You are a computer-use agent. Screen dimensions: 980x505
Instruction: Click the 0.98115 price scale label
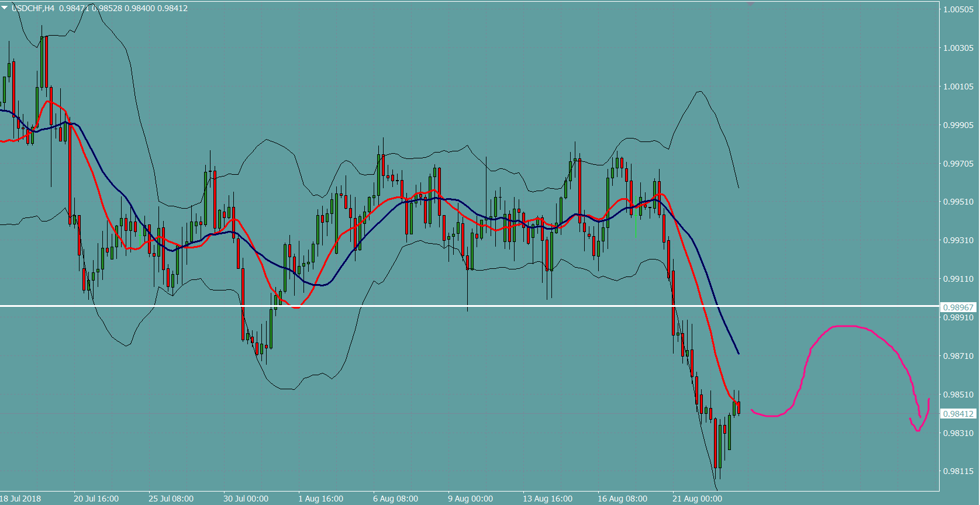click(958, 471)
